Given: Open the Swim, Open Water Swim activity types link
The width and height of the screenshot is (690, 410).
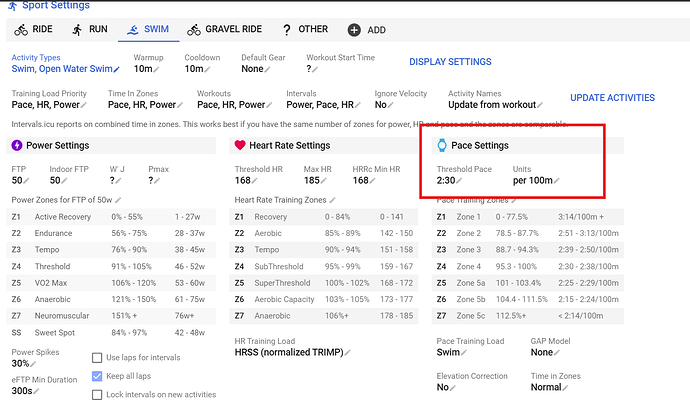Looking at the screenshot, I should point(62,69).
